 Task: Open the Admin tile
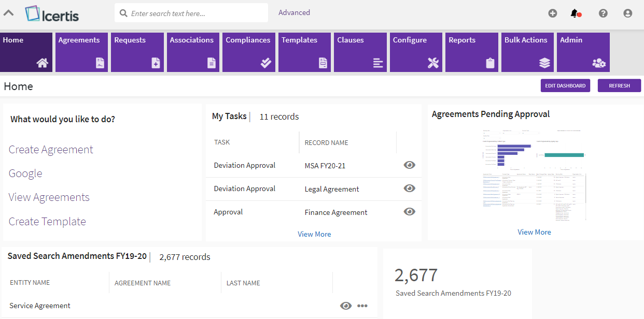[x=583, y=52]
